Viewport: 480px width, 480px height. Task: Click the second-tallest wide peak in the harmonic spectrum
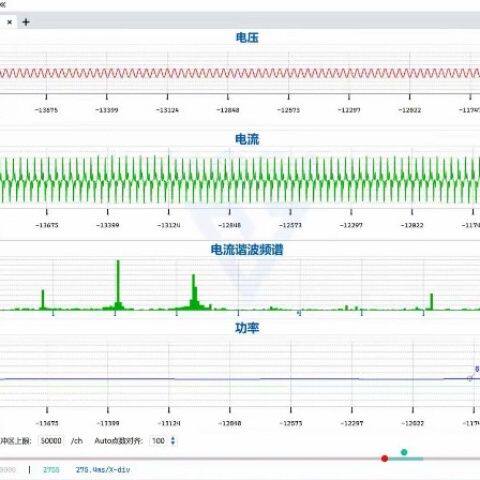pyautogui.click(x=194, y=292)
